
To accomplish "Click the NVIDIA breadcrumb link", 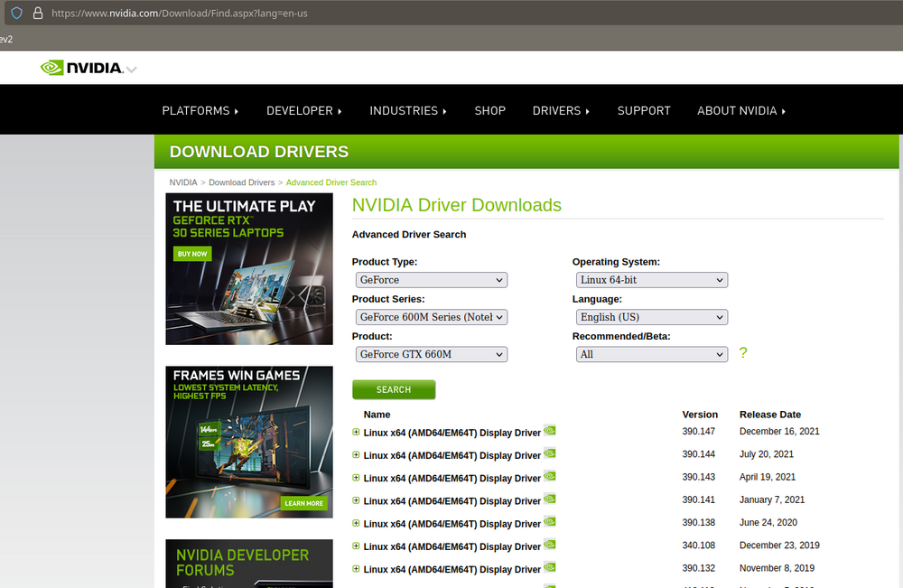I will click(183, 182).
